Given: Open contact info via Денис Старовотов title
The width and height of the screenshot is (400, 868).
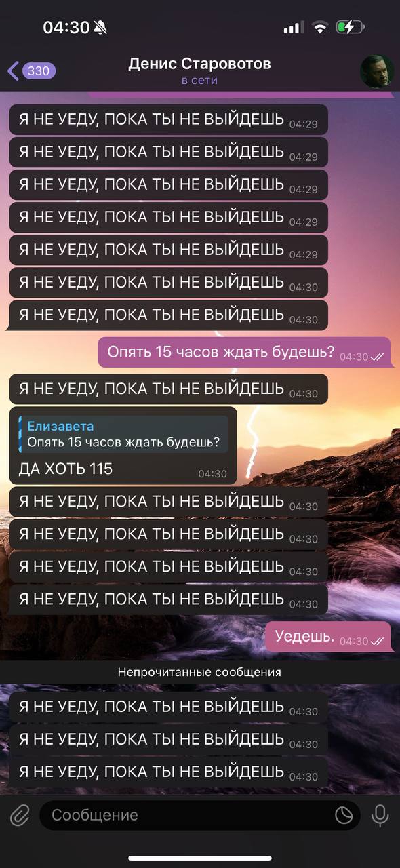Looking at the screenshot, I should pyautogui.click(x=199, y=64).
